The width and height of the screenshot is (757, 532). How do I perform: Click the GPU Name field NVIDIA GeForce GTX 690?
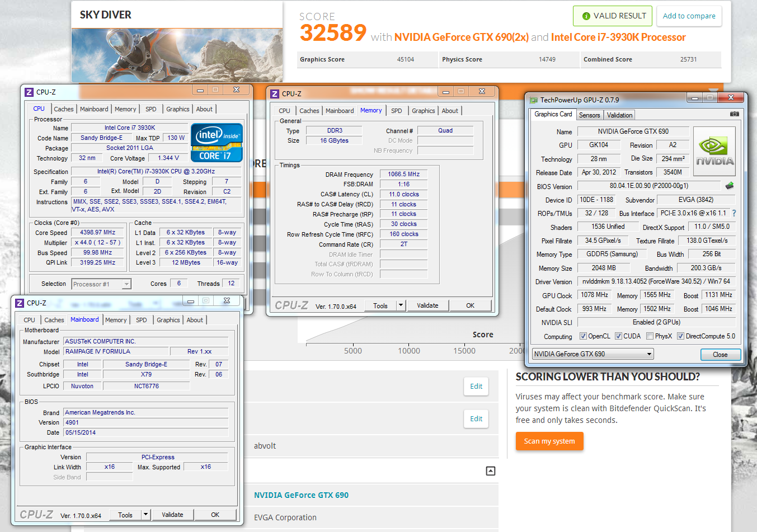[633, 131]
